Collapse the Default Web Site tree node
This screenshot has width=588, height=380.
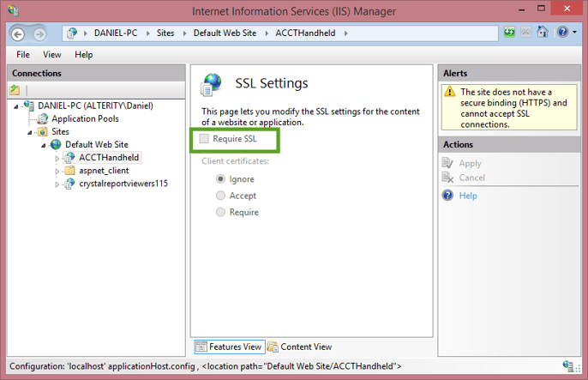(x=44, y=145)
